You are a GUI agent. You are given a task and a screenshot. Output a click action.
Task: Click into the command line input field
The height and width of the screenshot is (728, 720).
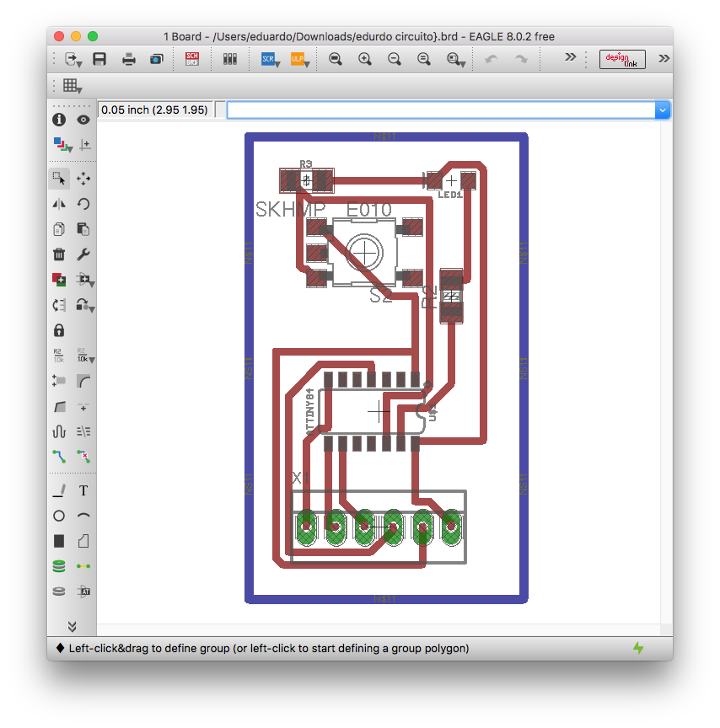click(x=441, y=110)
